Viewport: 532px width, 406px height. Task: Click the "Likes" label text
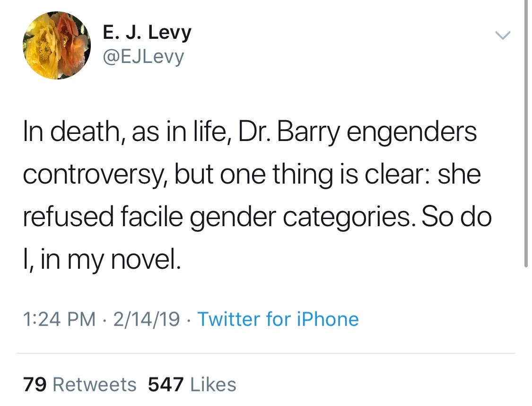pos(213,384)
